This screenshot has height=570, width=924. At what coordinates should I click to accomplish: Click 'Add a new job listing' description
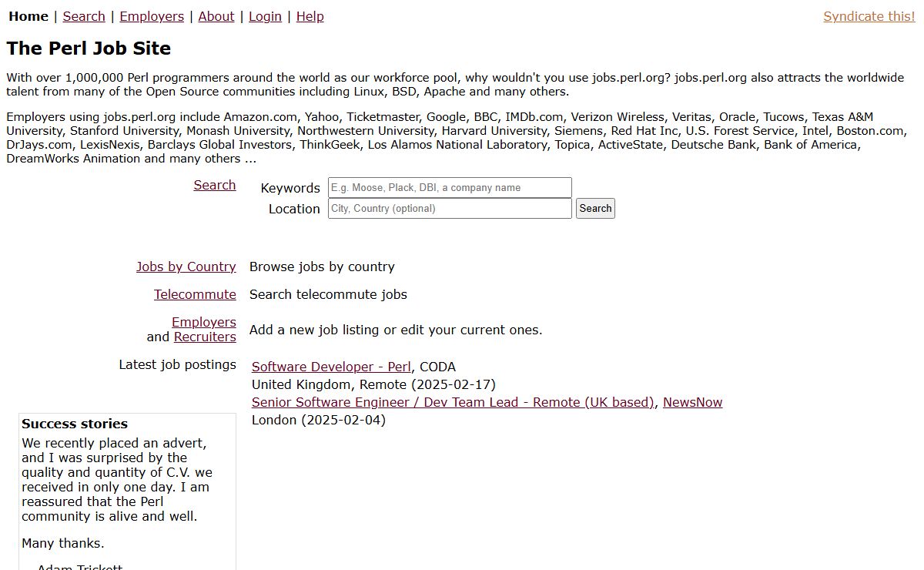pyautogui.click(x=396, y=330)
